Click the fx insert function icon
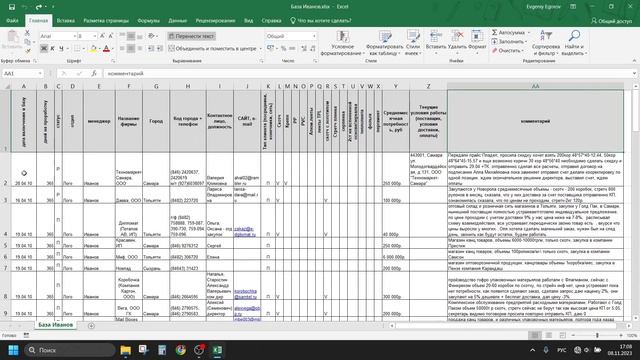The width and height of the screenshot is (640, 360). pyautogui.click(x=94, y=73)
